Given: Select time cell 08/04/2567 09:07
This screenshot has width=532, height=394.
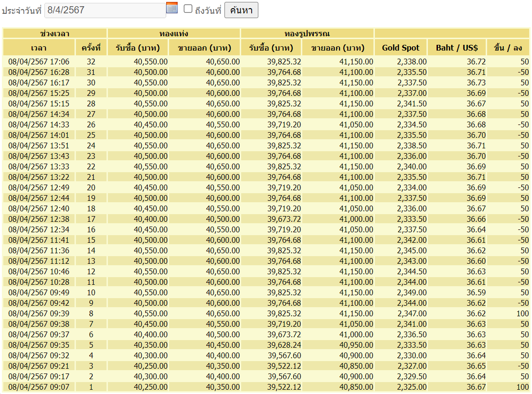Looking at the screenshot, I should click(39, 387).
